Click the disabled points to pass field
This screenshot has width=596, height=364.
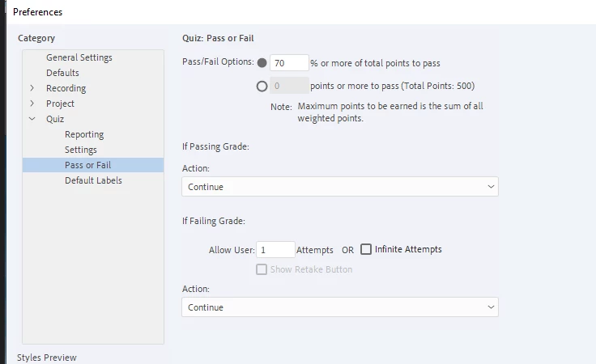[x=289, y=86]
